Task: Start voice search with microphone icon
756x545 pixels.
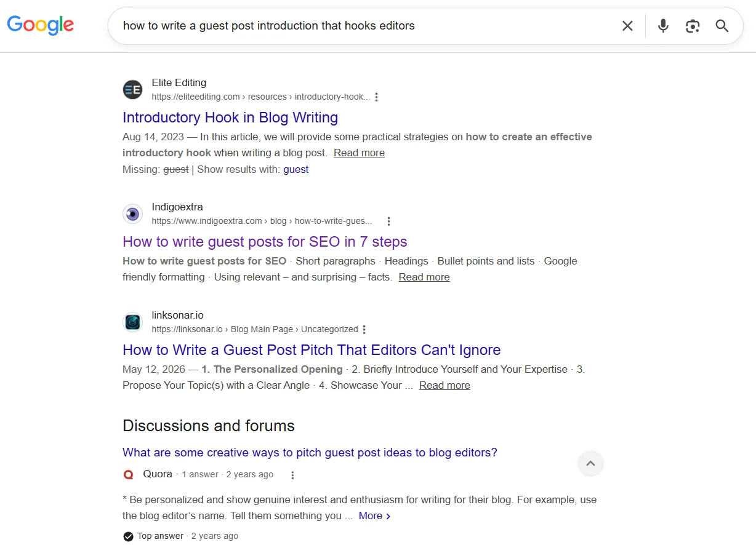Action: coord(663,26)
